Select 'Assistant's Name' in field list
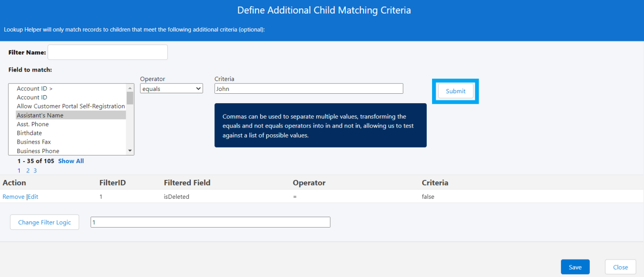Screen dimensions: 644x277 coord(40,115)
